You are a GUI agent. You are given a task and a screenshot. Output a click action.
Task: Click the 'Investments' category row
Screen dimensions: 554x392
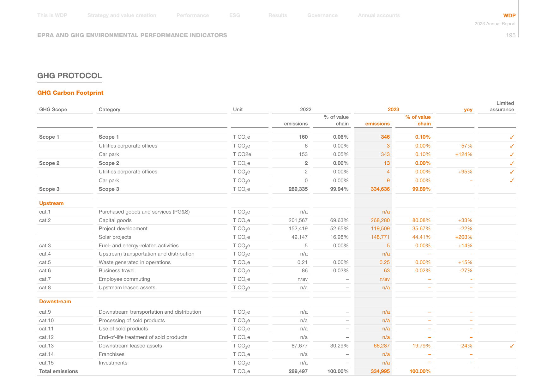(113, 363)
